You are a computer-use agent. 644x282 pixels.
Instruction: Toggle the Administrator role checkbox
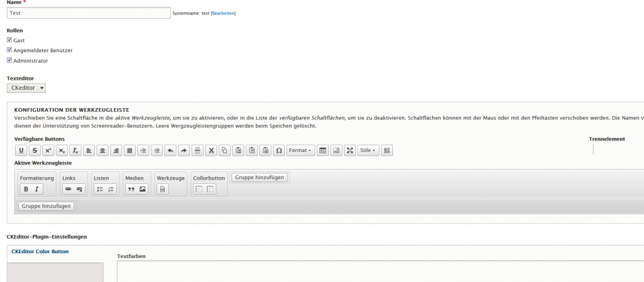(x=9, y=60)
